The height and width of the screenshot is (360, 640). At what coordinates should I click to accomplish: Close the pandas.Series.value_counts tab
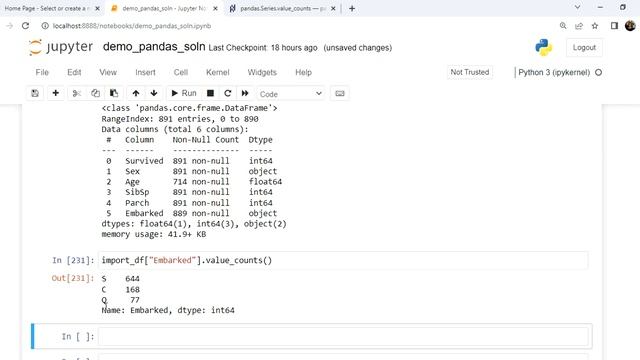333,8
